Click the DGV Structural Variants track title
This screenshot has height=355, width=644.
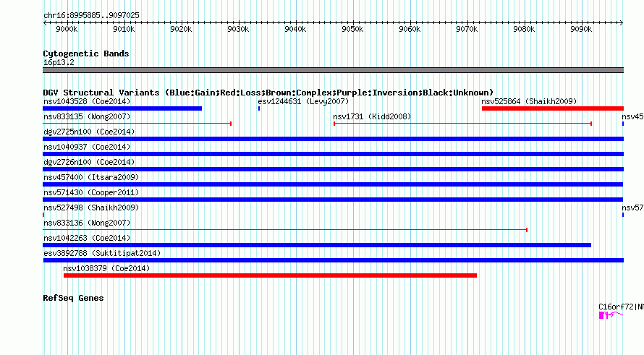(268, 93)
